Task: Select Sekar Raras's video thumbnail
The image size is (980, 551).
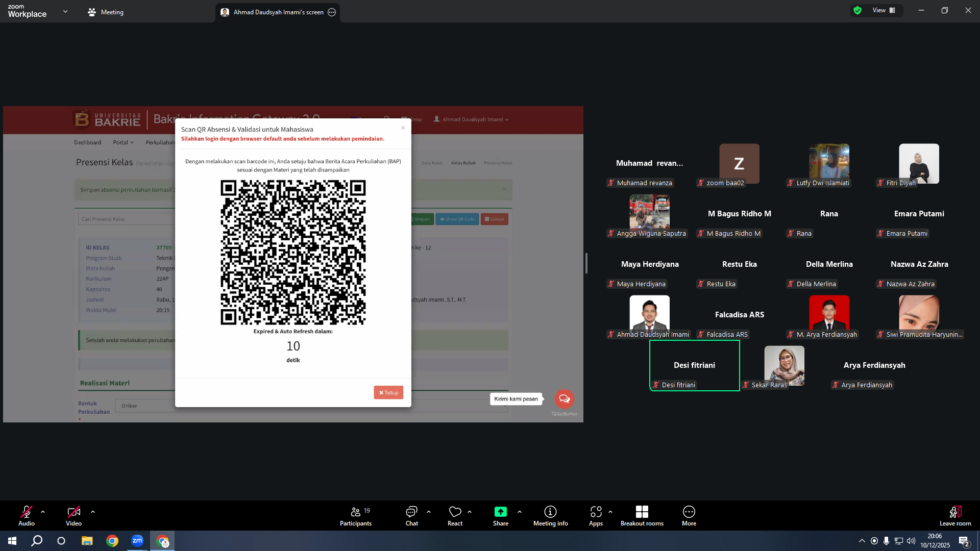Action: (x=784, y=365)
